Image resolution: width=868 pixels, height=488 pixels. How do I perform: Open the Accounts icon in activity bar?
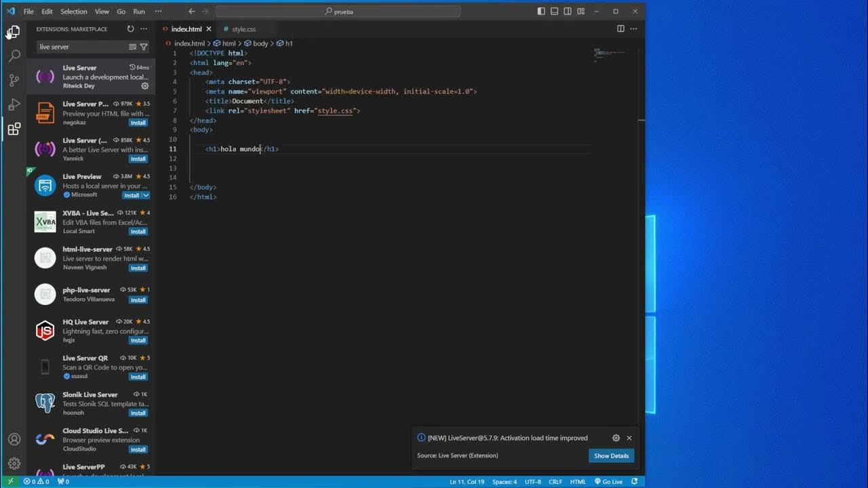14,439
